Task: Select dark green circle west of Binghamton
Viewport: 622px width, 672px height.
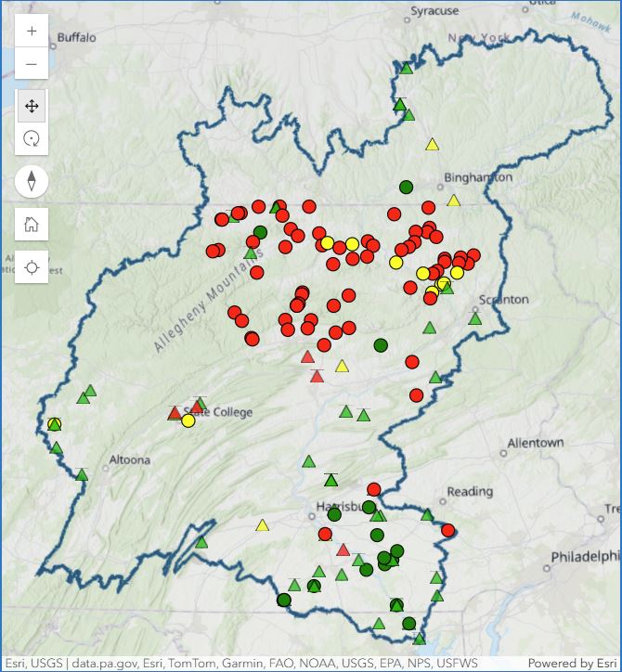Action: [x=406, y=187]
